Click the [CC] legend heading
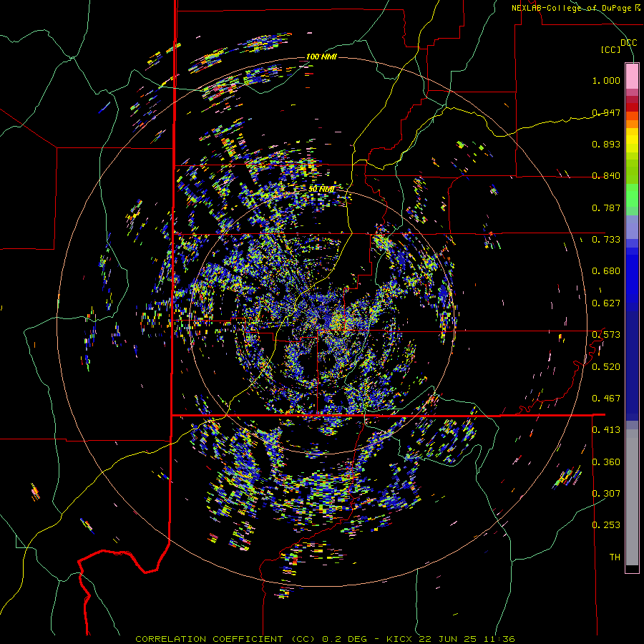Screen dimensions: 644x644 pos(611,49)
